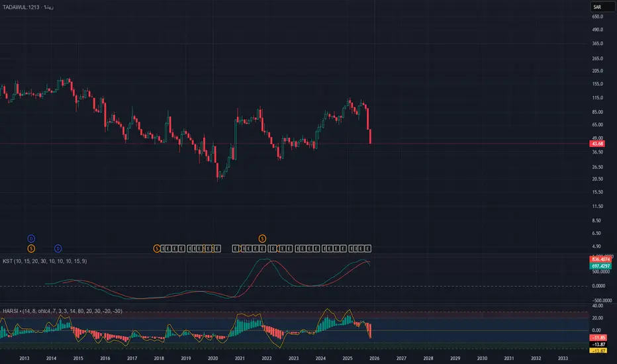Click the 2020 time axis label
The image size is (617, 364).
click(x=213, y=358)
